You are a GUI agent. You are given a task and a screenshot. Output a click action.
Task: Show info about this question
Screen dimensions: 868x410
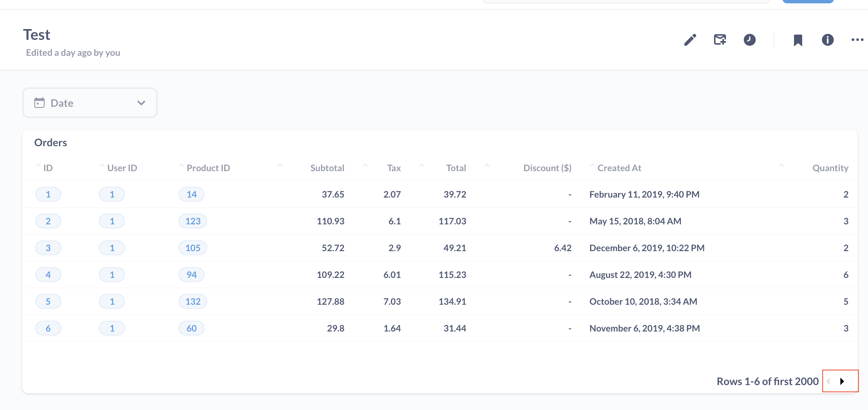tap(827, 40)
